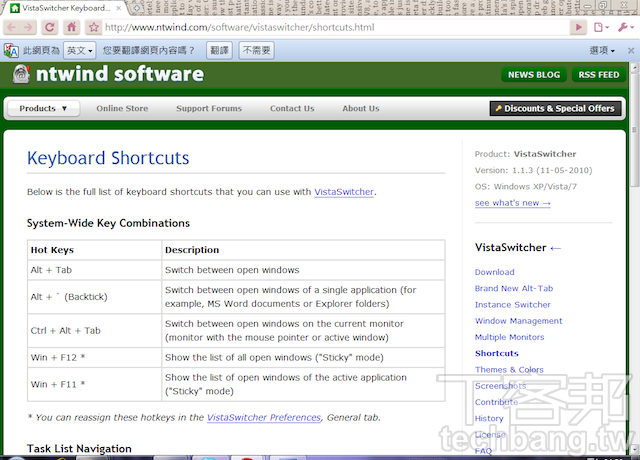
Task: Click the red play icon in address bar
Action: [579, 27]
